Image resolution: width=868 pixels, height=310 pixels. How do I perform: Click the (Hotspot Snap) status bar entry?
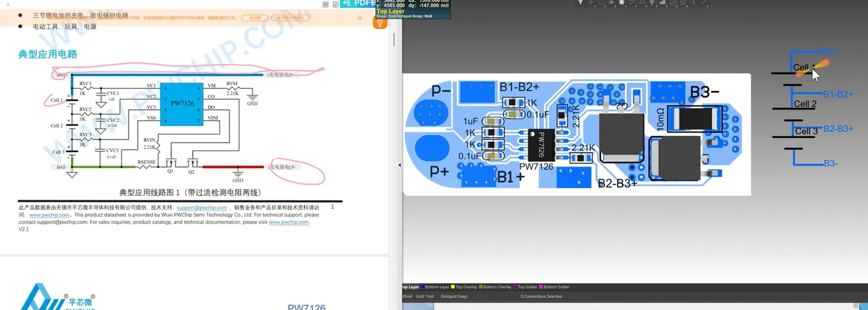pos(454,296)
